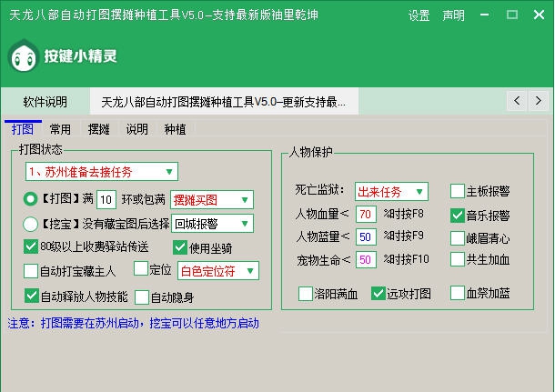Uncheck the 使用坐骑 checkbox
This screenshot has height=392, width=555.
tap(180, 247)
